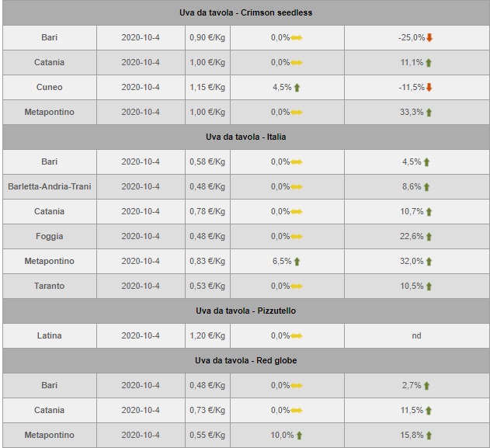Click yellow flat arrow in Latina row

[297, 335]
